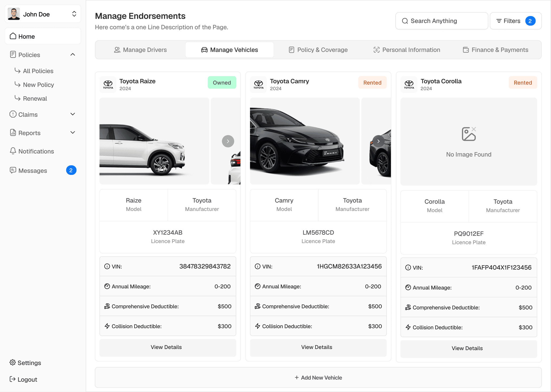
Task: Open the John Doe account switcher
Action: coord(74,14)
